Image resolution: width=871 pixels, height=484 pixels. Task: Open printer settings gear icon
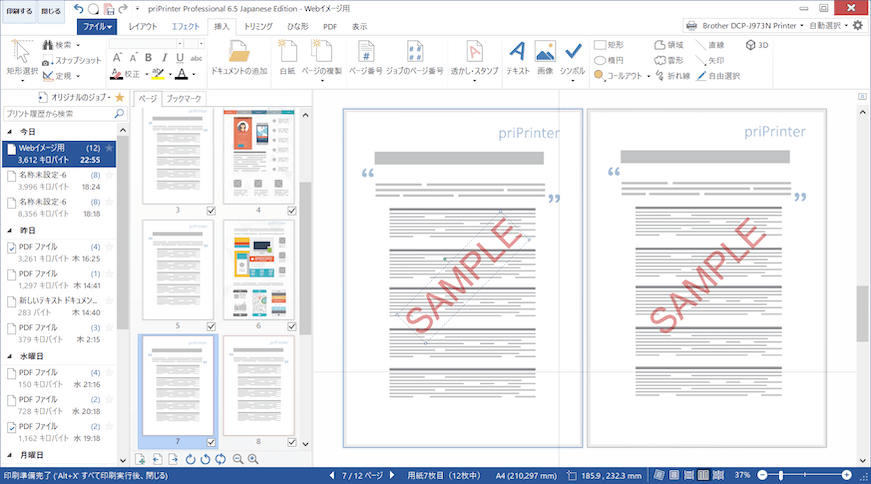pos(858,25)
